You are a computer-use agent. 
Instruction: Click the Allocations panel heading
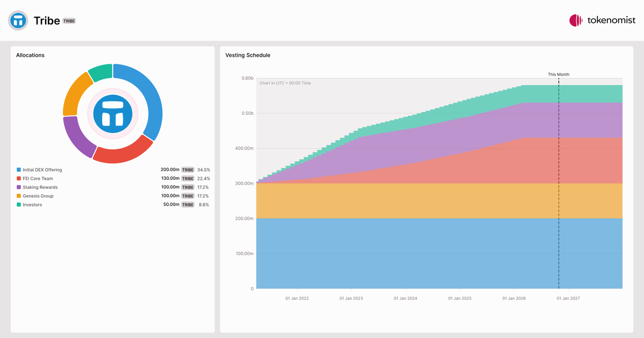pos(30,55)
